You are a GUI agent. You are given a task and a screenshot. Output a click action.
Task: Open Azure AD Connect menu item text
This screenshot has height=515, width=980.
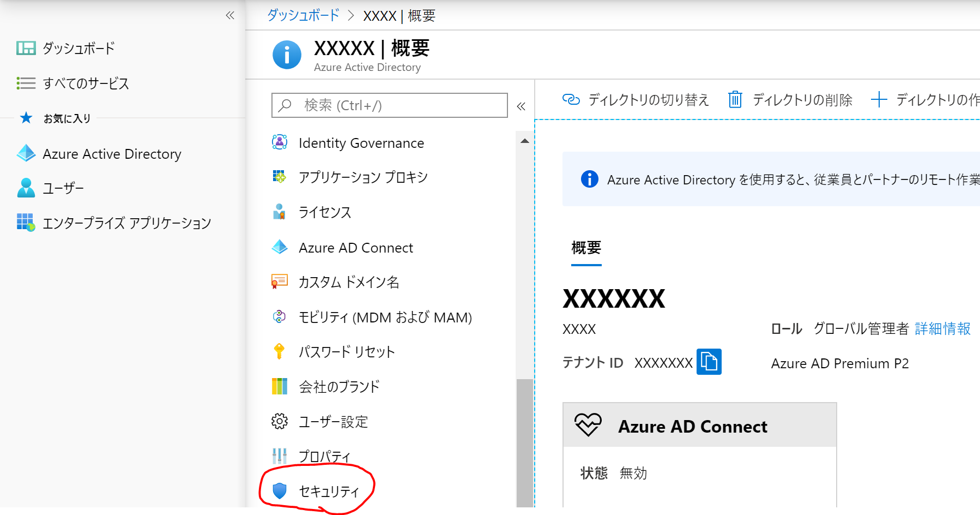356,248
